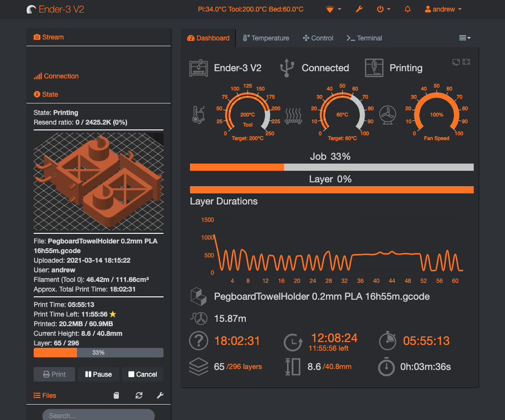Open the connection status dropdown in top bar
The image size is (505, 420).
333,9
